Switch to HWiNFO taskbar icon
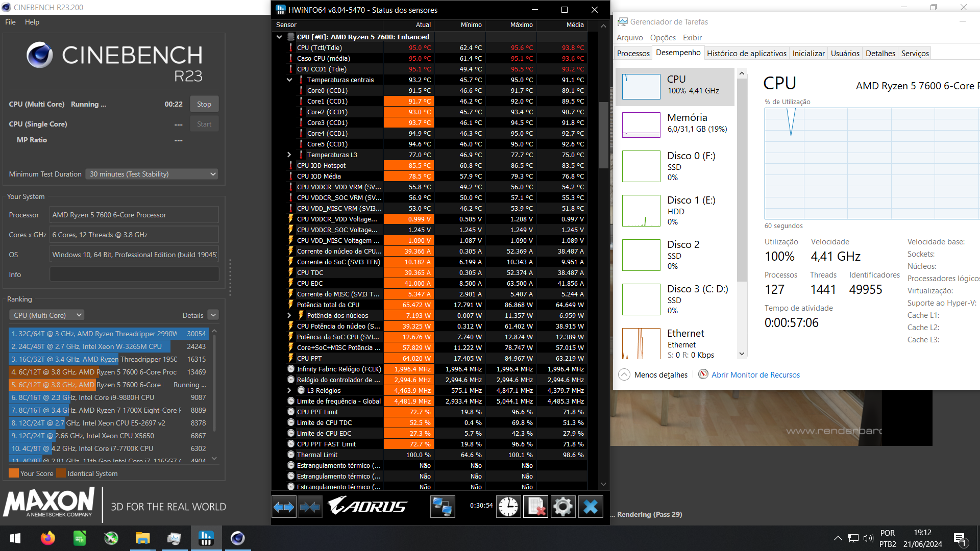 click(206, 538)
